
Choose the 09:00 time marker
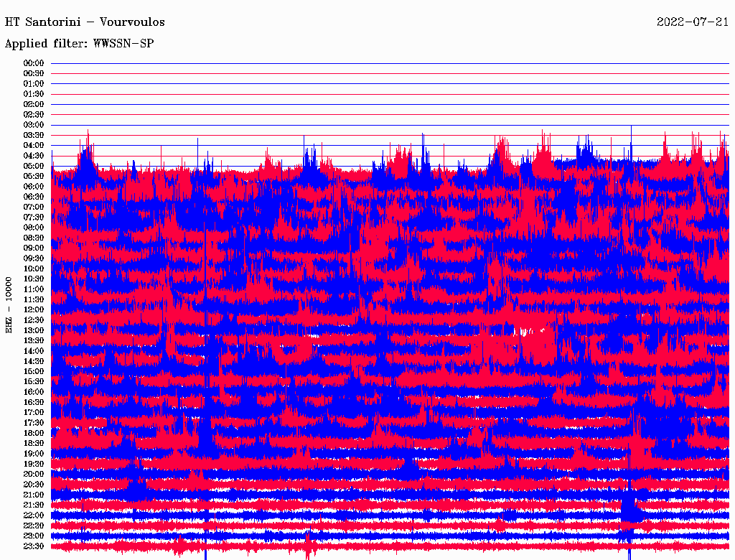[34, 248]
